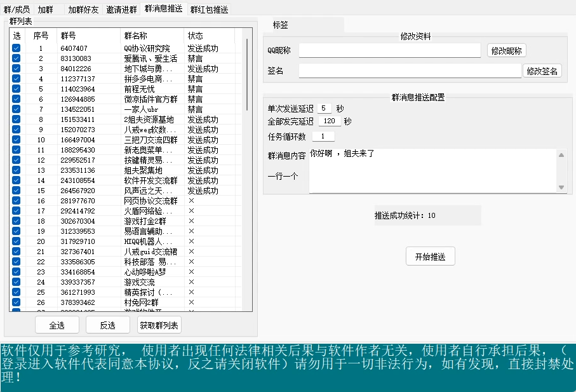Click the message content box's scroll down arrow
The width and height of the screenshot is (576, 392).
(561, 187)
